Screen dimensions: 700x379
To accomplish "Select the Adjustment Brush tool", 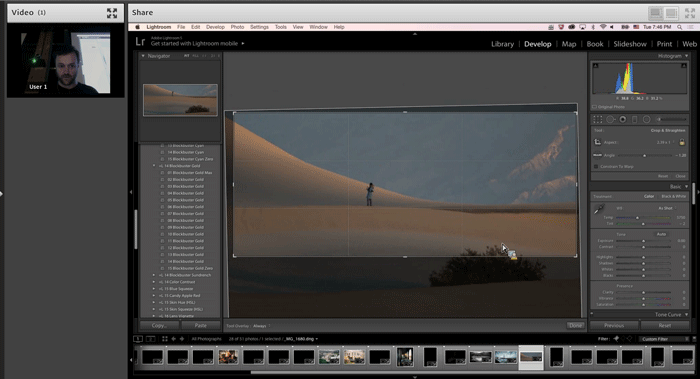I will (671, 119).
